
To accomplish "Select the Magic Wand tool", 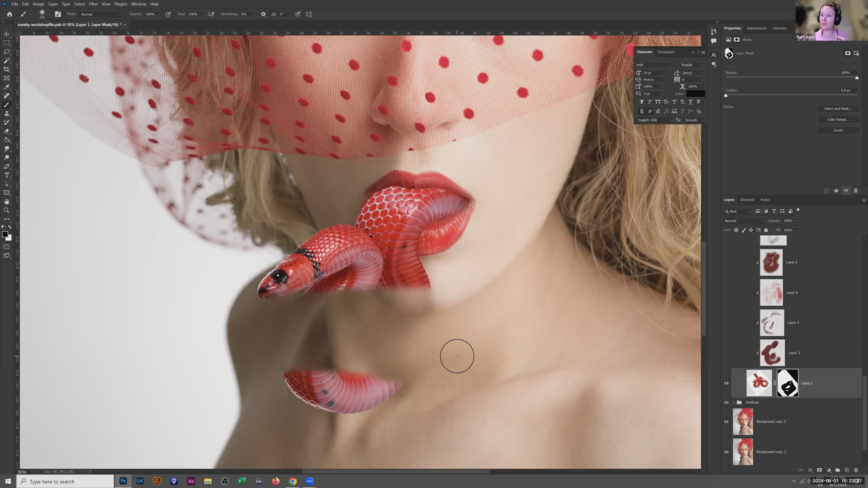I will coord(6,60).
